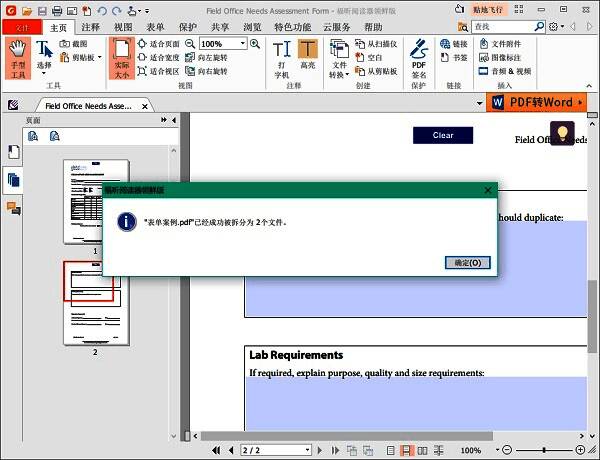Select the Hand tool (手型工具)
The image size is (600, 460).
[18, 56]
